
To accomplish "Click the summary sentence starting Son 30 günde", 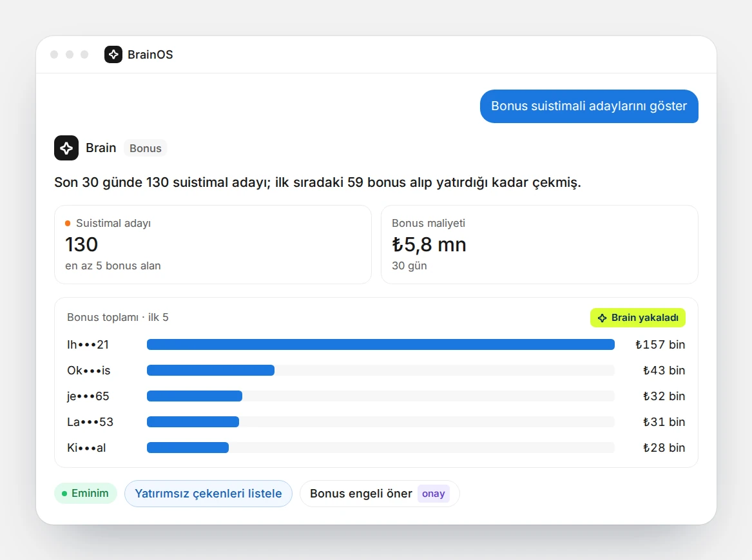I will 318,182.
